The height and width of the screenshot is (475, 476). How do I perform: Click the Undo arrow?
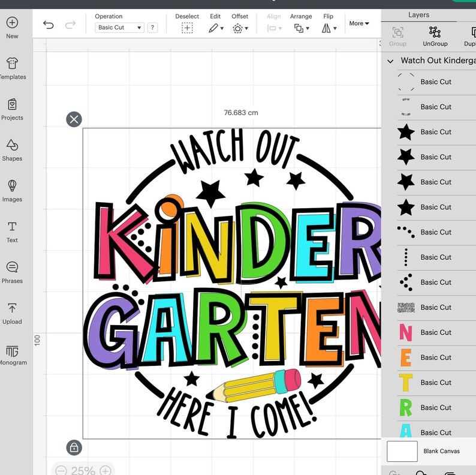tap(49, 25)
